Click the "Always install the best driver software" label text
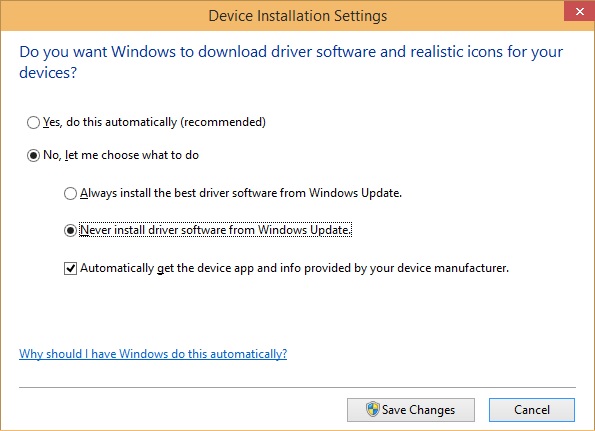The width and height of the screenshot is (595, 431). 241,193
